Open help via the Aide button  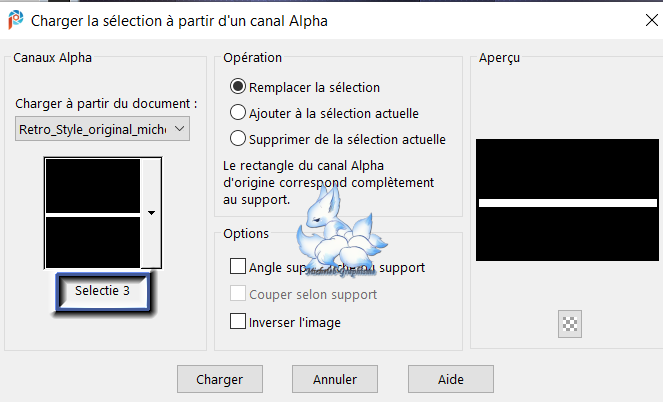coord(451,379)
